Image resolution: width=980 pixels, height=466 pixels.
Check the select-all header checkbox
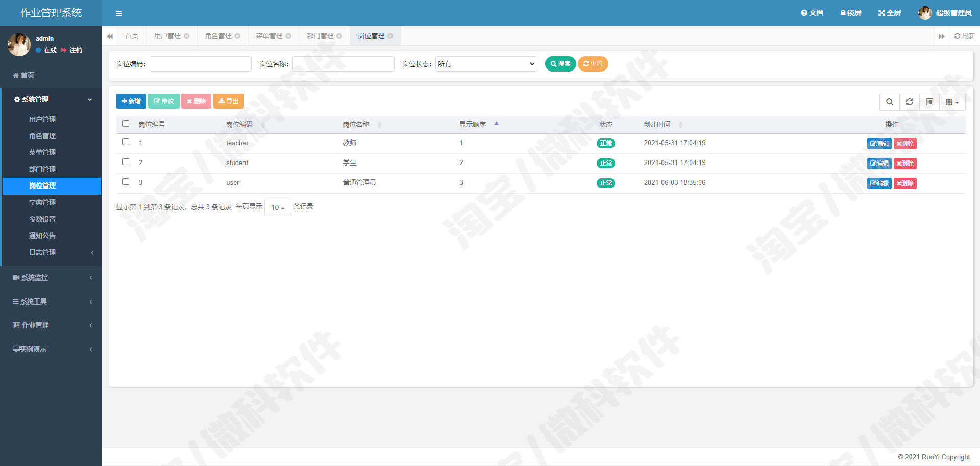126,124
